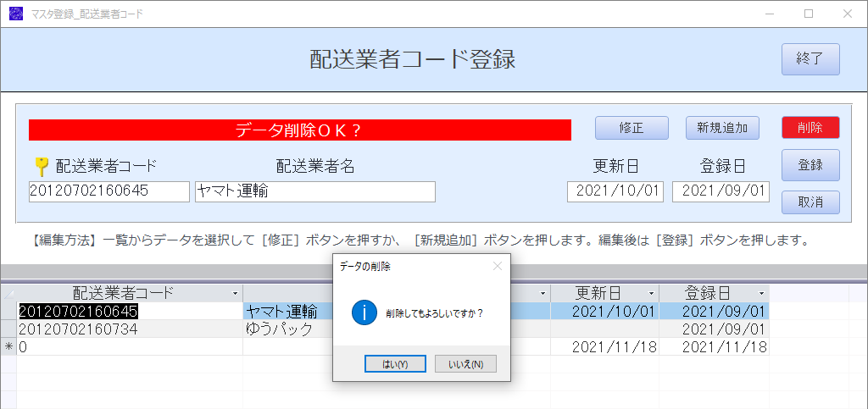Click the 配送業者コード input field
This screenshot has height=409, width=868.
click(109, 191)
